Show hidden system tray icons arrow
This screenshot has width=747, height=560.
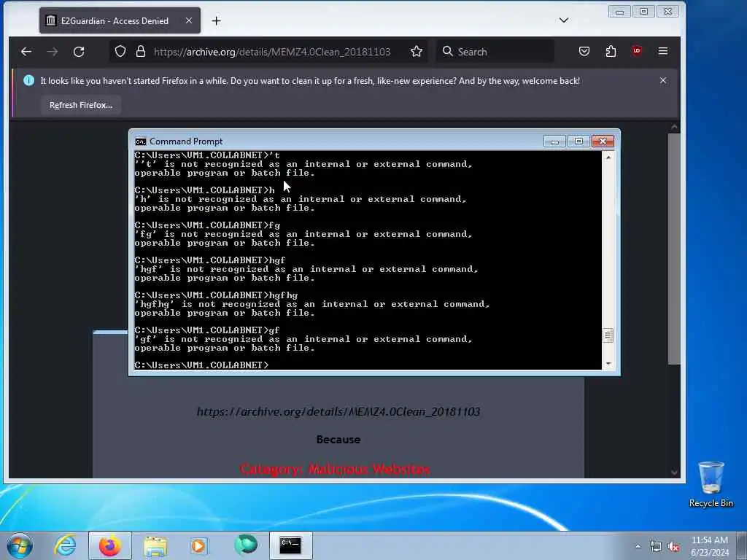(638, 546)
